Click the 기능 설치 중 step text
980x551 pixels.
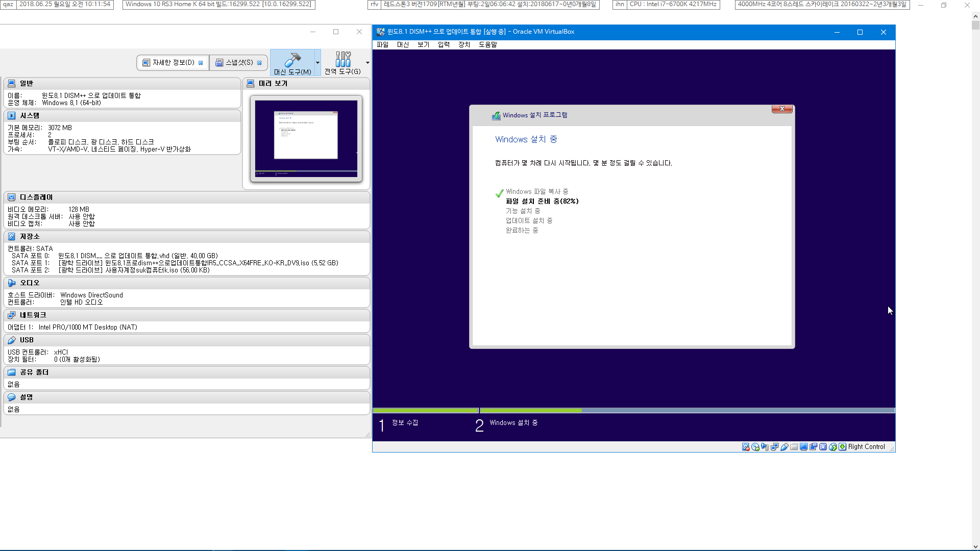[523, 211]
